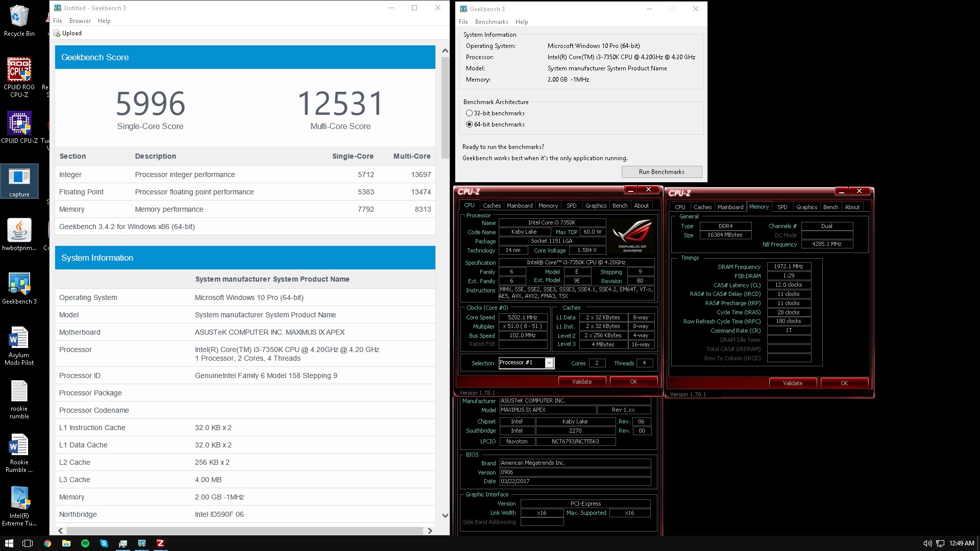The width and height of the screenshot is (980, 551).
Task: Click the clock showing 12:49 AM
Action: [x=961, y=543]
